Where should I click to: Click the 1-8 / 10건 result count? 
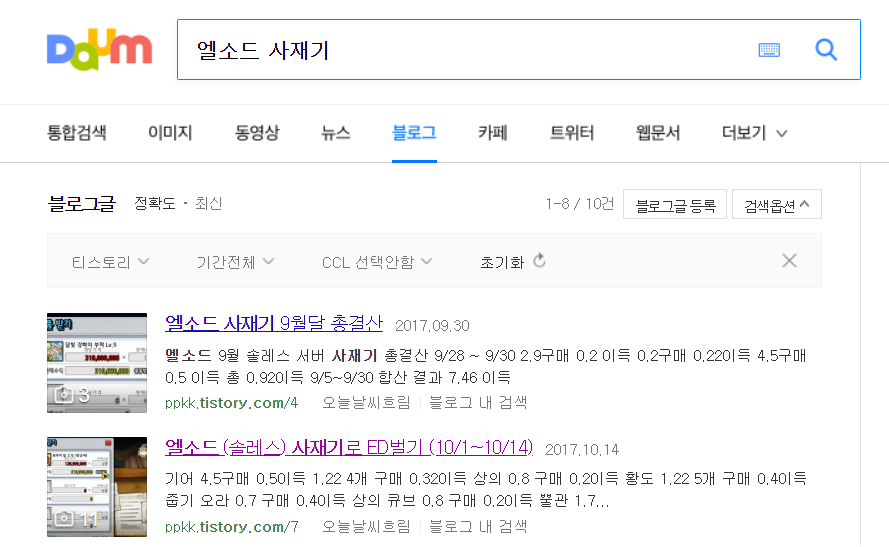tap(579, 204)
